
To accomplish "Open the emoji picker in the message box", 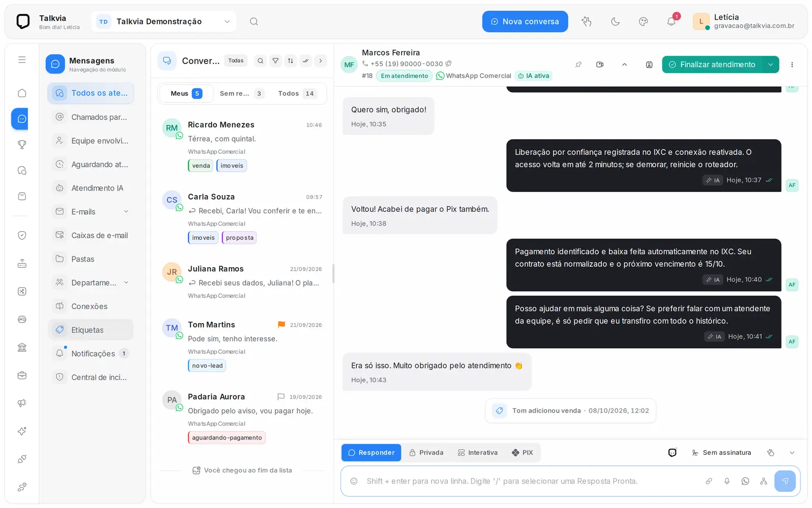I will coord(354,481).
